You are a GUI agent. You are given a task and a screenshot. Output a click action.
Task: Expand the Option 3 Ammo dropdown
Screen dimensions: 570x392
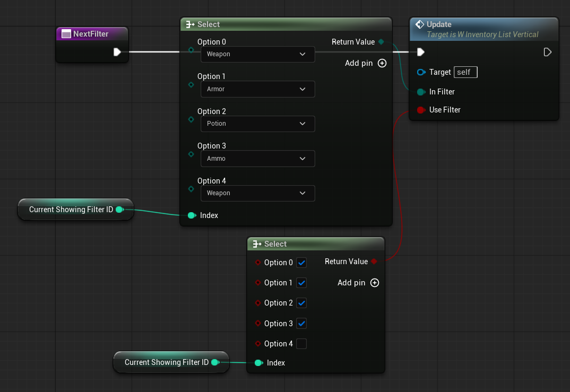(257, 159)
